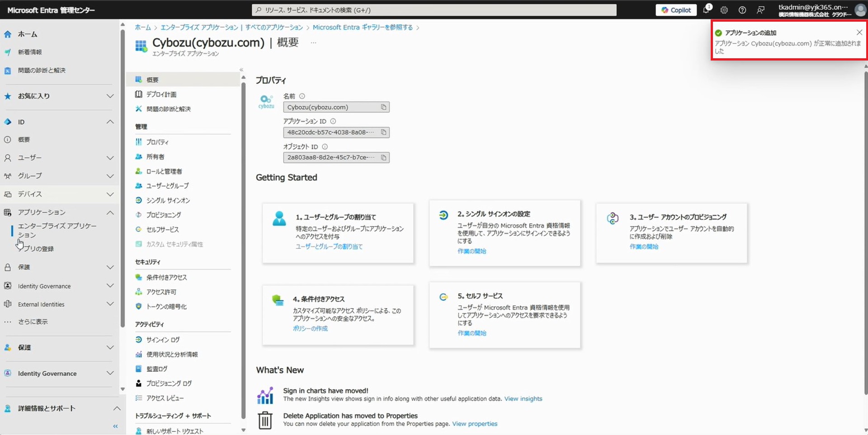This screenshot has height=435, width=868.
Task: Open 条件付きアクセス menu item
Action: pos(166,277)
